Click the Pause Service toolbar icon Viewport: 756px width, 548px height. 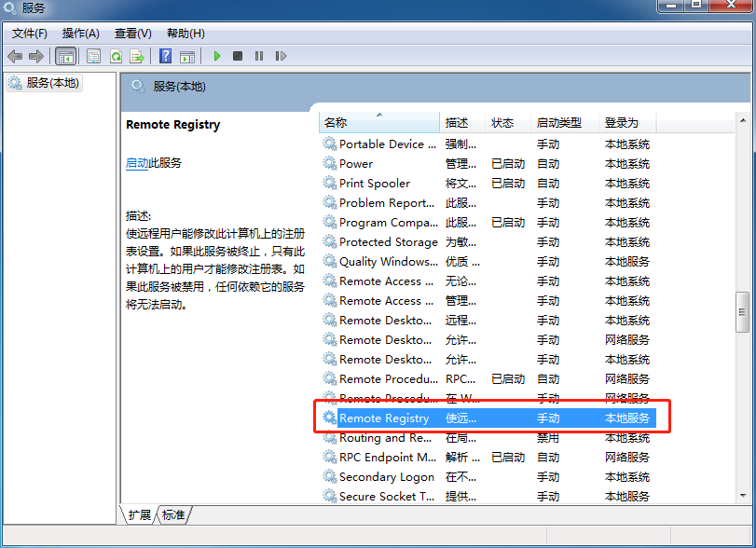(258, 57)
